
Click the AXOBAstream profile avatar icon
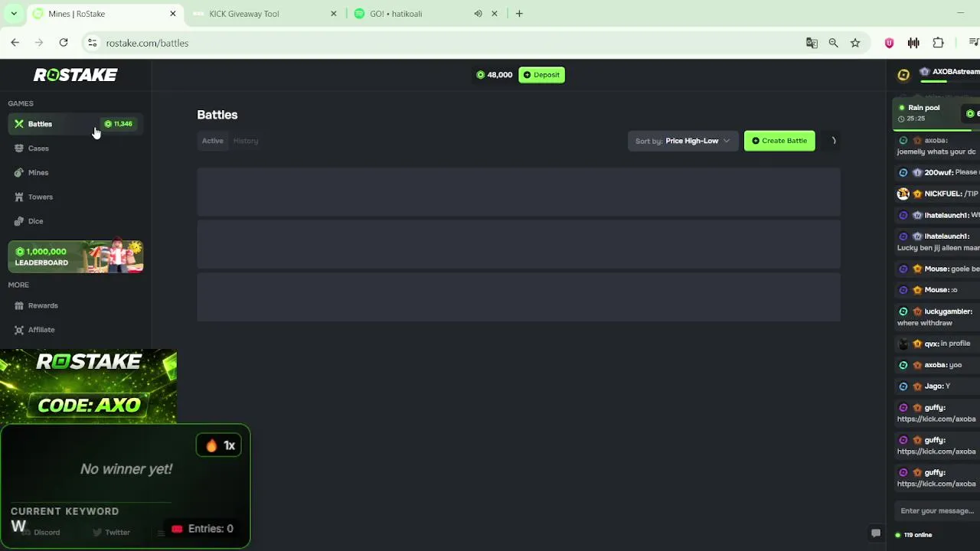[903, 74]
